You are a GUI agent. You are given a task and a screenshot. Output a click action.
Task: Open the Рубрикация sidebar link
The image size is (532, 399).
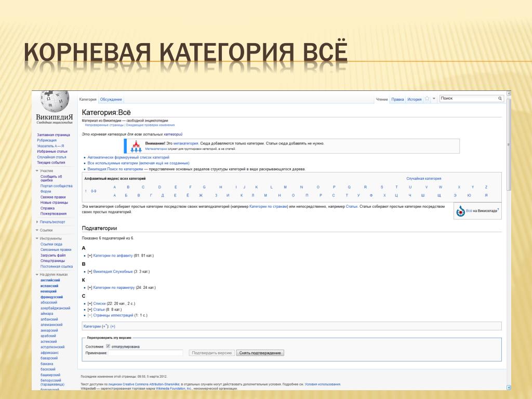pyautogui.click(x=47, y=140)
